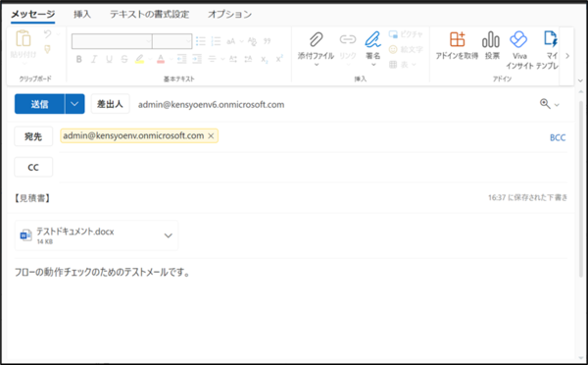Click the Undo arrow icon
The height and width of the screenshot is (365, 588).
48,34
